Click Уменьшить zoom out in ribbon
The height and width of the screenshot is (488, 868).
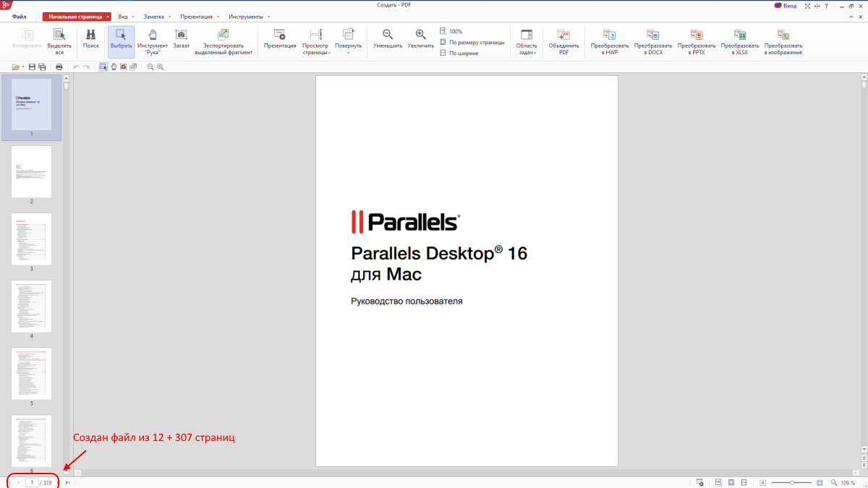(x=388, y=40)
